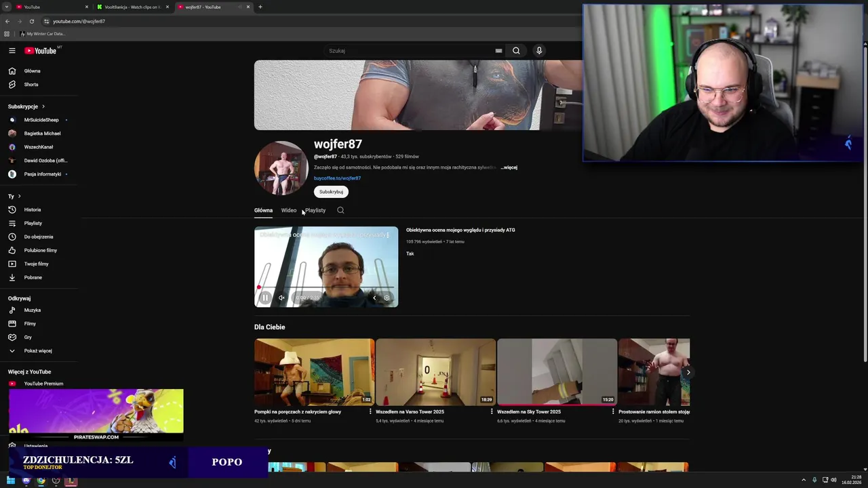
Task: Select the Główna channel tab
Action: tap(263, 210)
